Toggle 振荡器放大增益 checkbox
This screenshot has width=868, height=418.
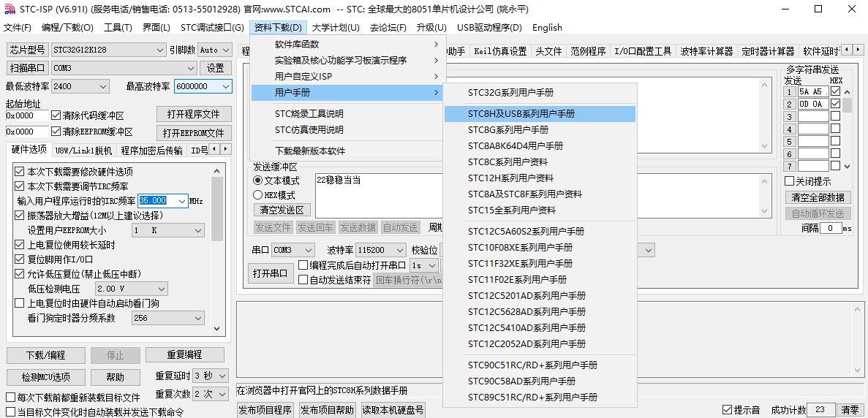pos(19,215)
